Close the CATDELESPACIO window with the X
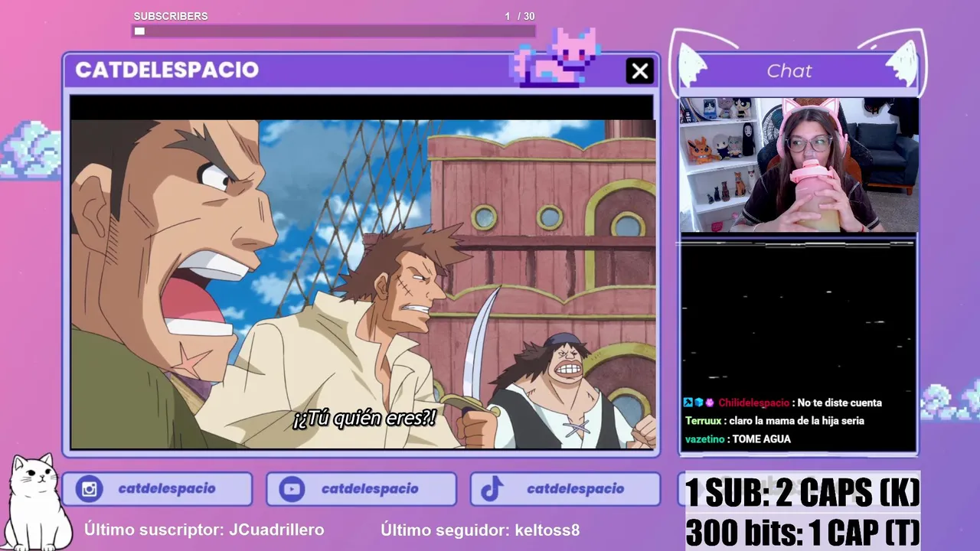The image size is (980, 551). pyautogui.click(x=639, y=71)
